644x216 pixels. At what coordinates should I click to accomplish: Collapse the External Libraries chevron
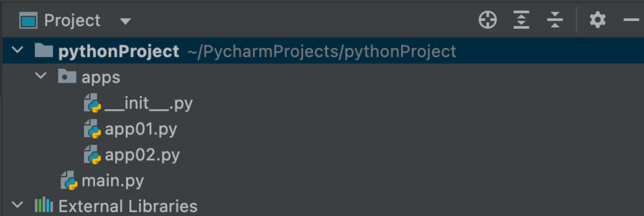(17, 205)
